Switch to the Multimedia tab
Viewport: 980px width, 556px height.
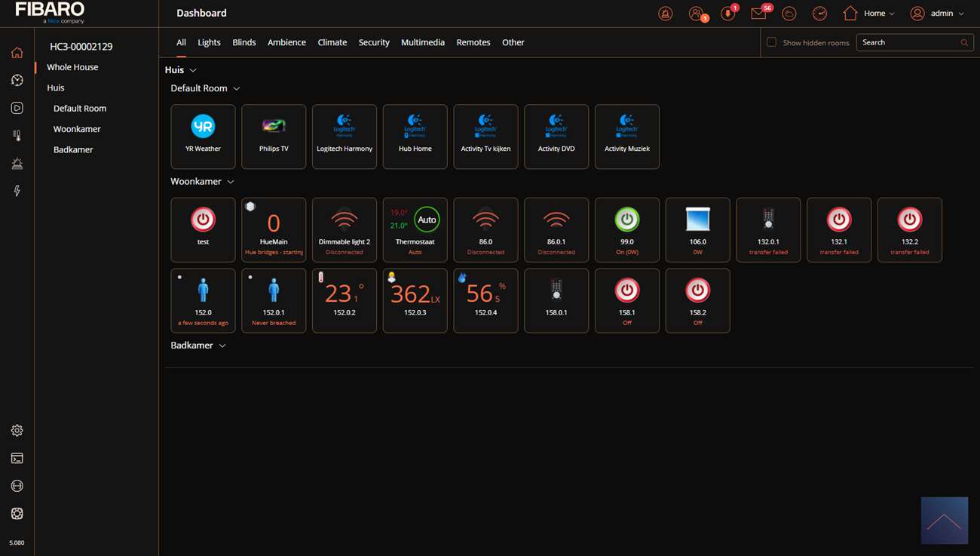(x=423, y=42)
